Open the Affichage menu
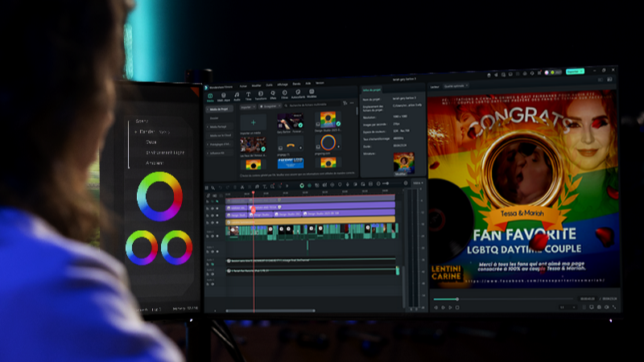644x362 pixels. point(283,84)
